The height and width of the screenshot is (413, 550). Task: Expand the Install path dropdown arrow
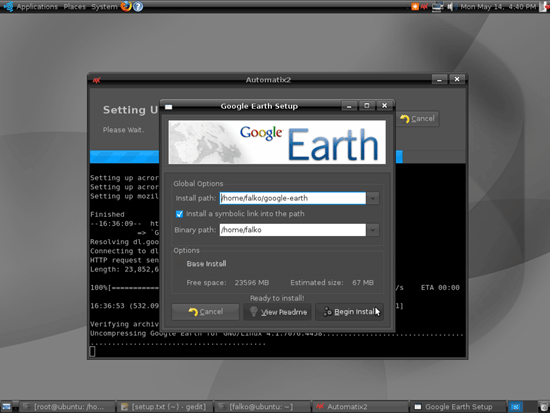[373, 198]
